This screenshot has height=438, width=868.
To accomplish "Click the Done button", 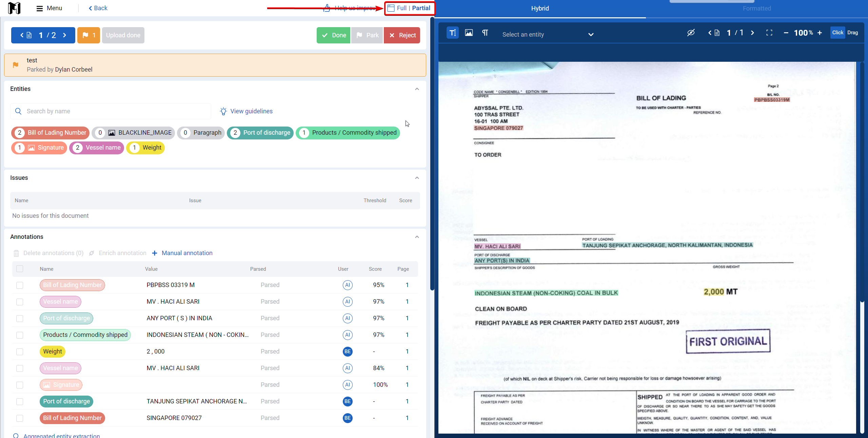I will point(333,35).
